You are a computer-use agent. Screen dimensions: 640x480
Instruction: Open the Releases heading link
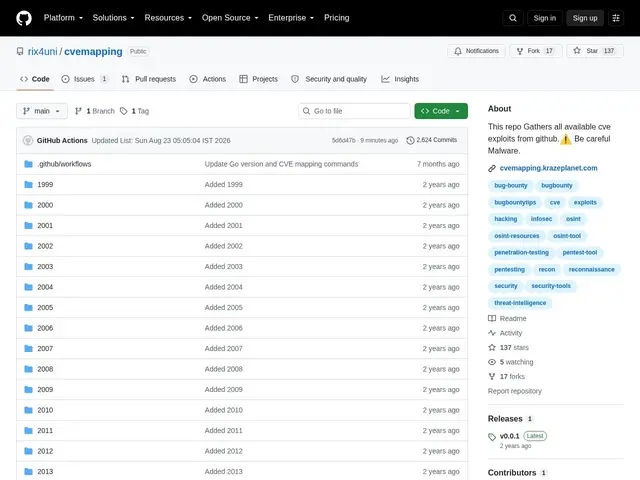click(505, 419)
